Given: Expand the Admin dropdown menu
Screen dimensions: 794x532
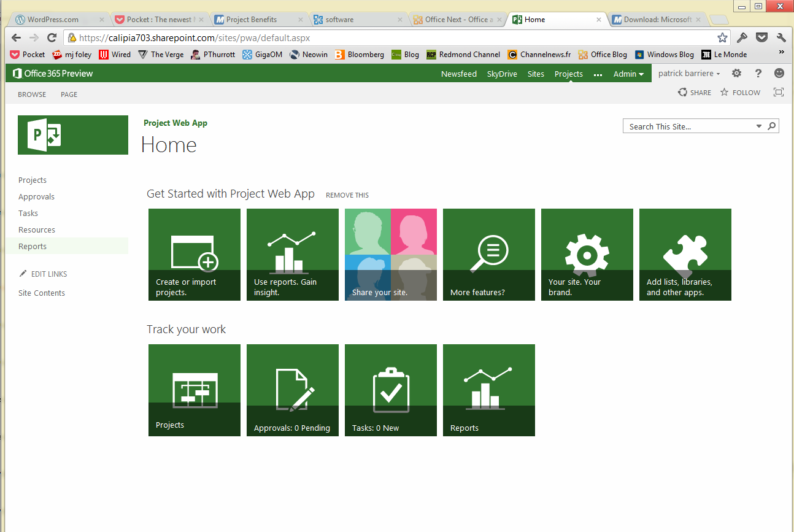Looking at the screenshot, I should 628,74.
